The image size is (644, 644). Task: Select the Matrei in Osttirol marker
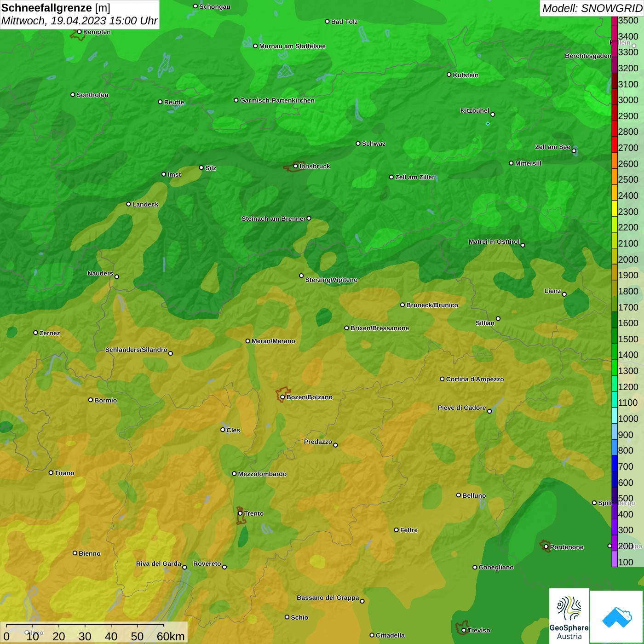[x=523, y=245]
